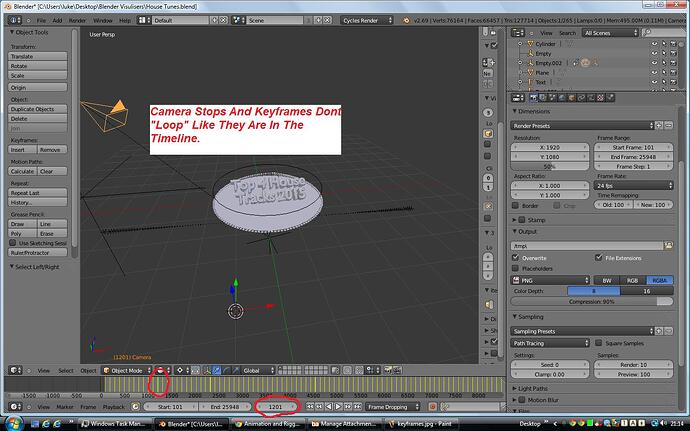Viewport: 690px width, 431px height.
Task: Click the Duplicate Objects button
Action: pos(37,109)
